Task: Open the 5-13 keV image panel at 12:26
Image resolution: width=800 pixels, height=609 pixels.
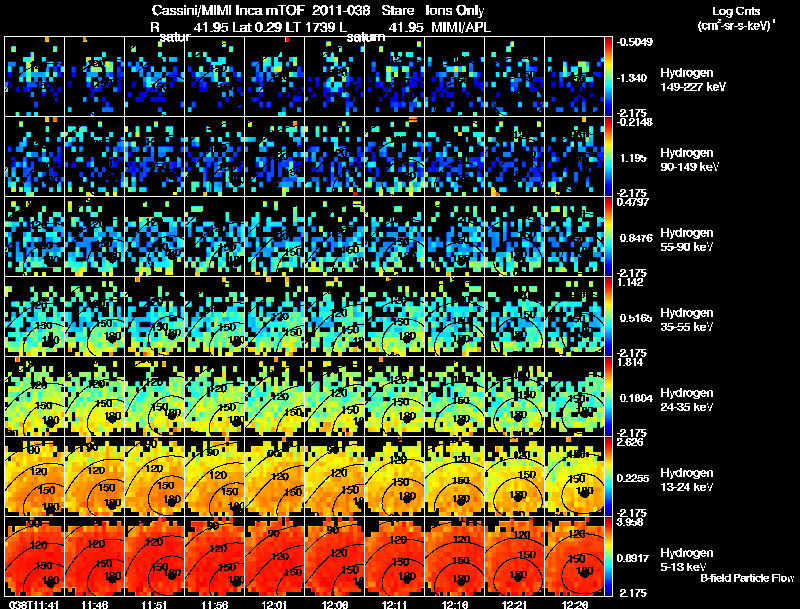Action: pos(574,556)
